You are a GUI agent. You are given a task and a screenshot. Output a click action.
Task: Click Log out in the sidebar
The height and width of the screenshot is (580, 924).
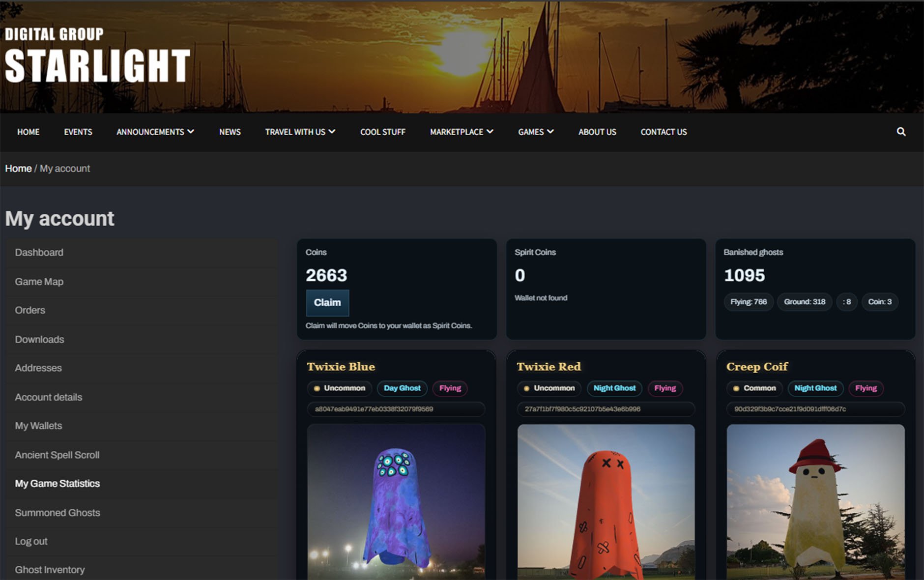[31, 541]
